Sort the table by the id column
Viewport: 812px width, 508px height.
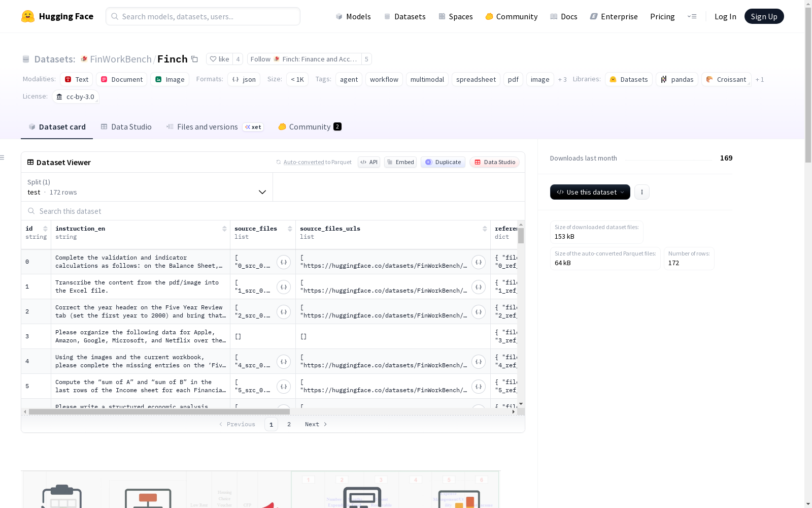(45, 229)
